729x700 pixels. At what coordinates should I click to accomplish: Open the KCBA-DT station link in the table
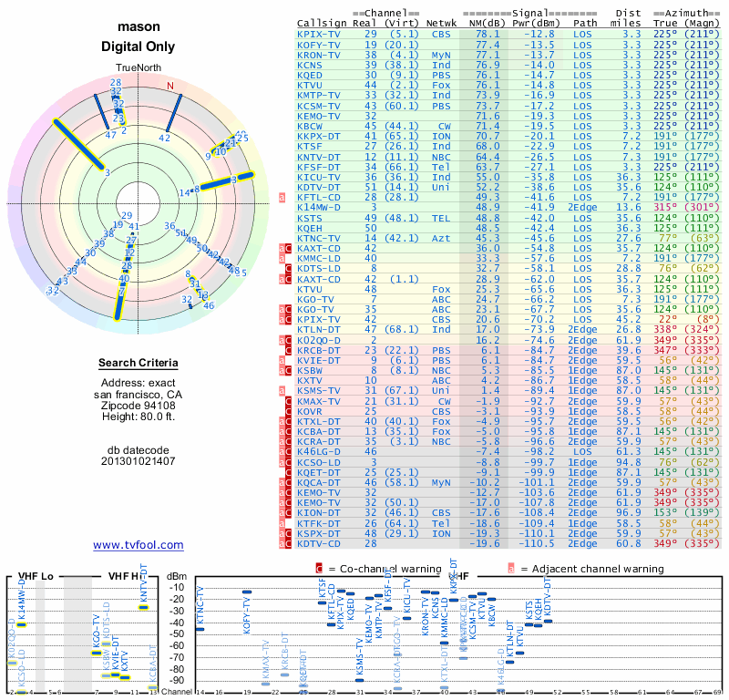pyautogui.click(x=318, y=431)
